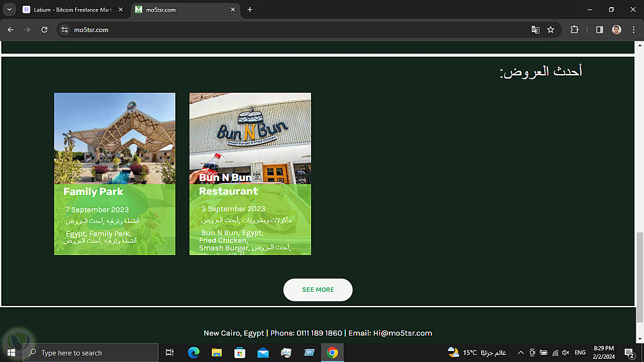Click the scrollbar up arrow
The image size is (644, 362).
coord(639,46)
